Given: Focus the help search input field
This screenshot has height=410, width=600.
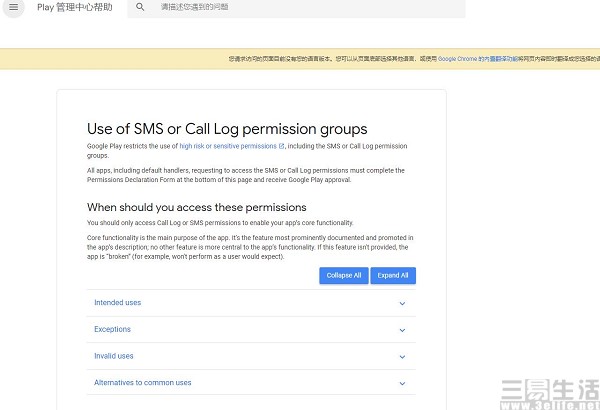Looking at the screenshot, I should 300,7.
